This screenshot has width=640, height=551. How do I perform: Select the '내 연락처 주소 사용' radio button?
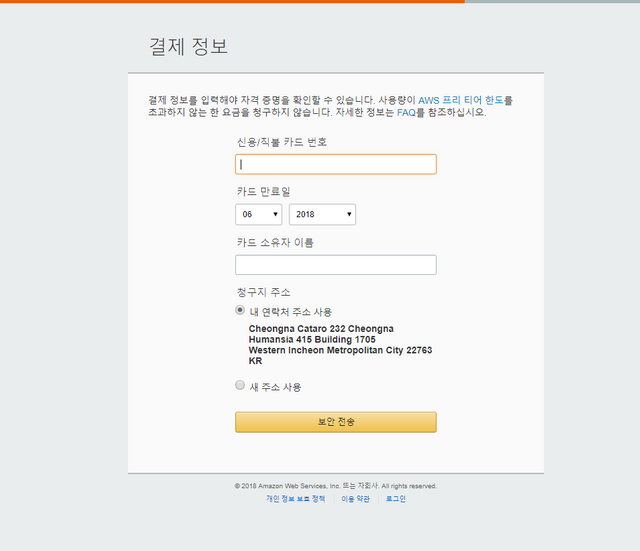[240, 310]
